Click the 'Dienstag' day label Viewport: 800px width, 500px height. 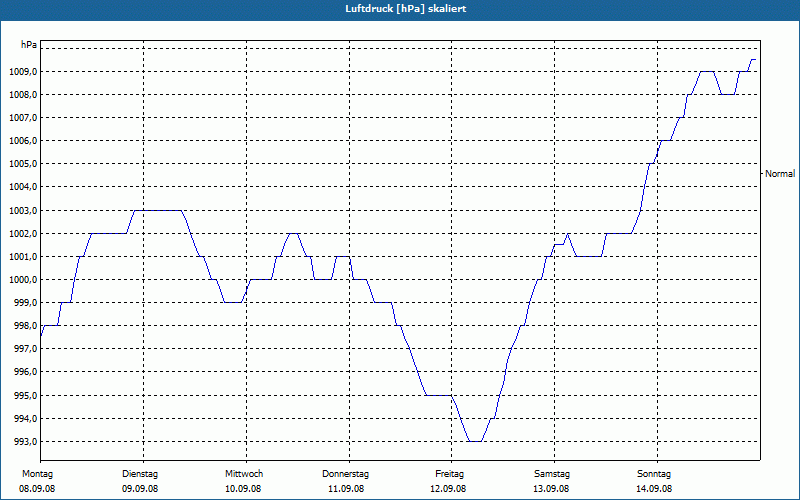(x=140, y=474)
